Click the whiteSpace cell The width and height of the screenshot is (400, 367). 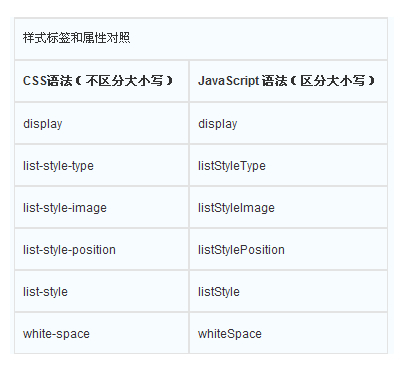point(288,333)
